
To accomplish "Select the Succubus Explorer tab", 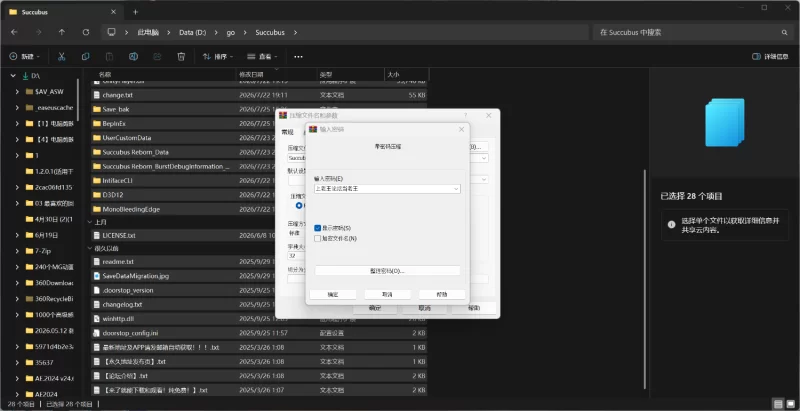I will click(x=62, y=12).
